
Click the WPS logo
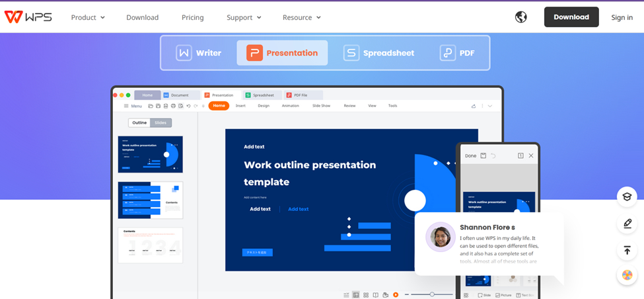pyautogui.click(x=28, y=17)
